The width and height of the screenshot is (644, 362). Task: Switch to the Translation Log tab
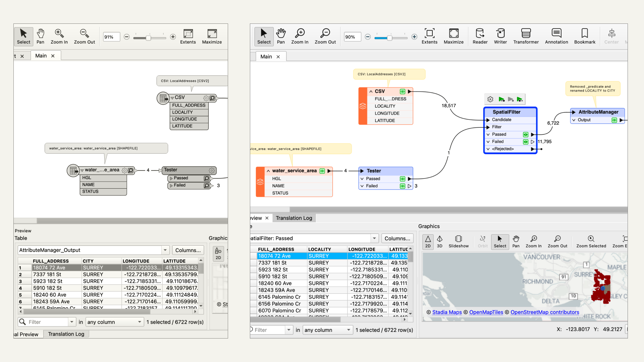pos(294,218)
